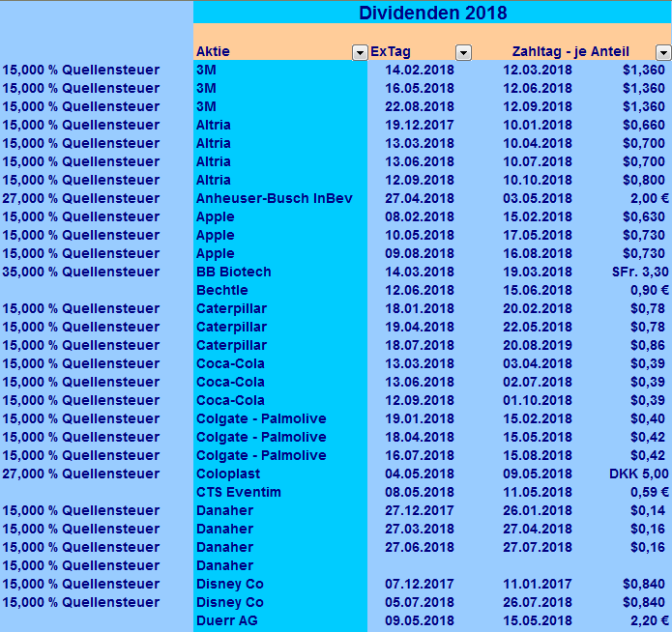The image size is (672, 632).
Task: Select Altria ExTag 12.09.2018
Action: pos(419,180)
